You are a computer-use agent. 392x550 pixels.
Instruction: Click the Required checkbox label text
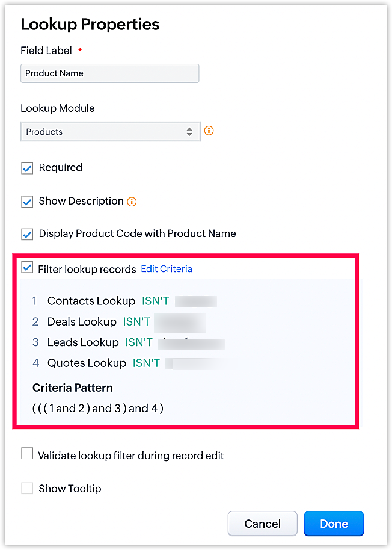tap(60, 168)
